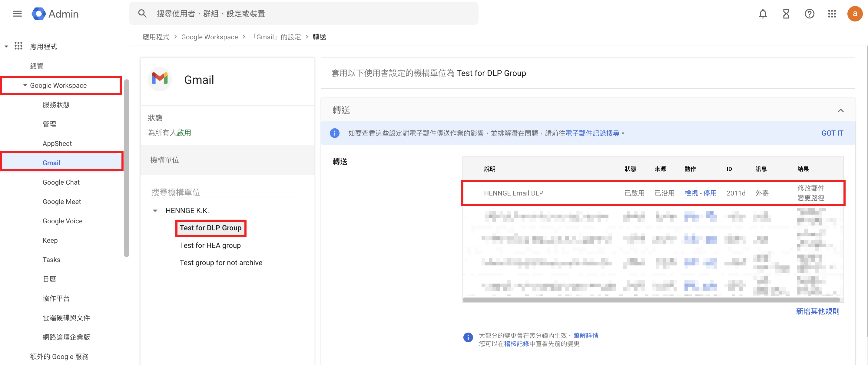Click 新增其他規則 to add rule
Image resolution: width=868 pixels, height=365 pixels.
coord(817,311)
